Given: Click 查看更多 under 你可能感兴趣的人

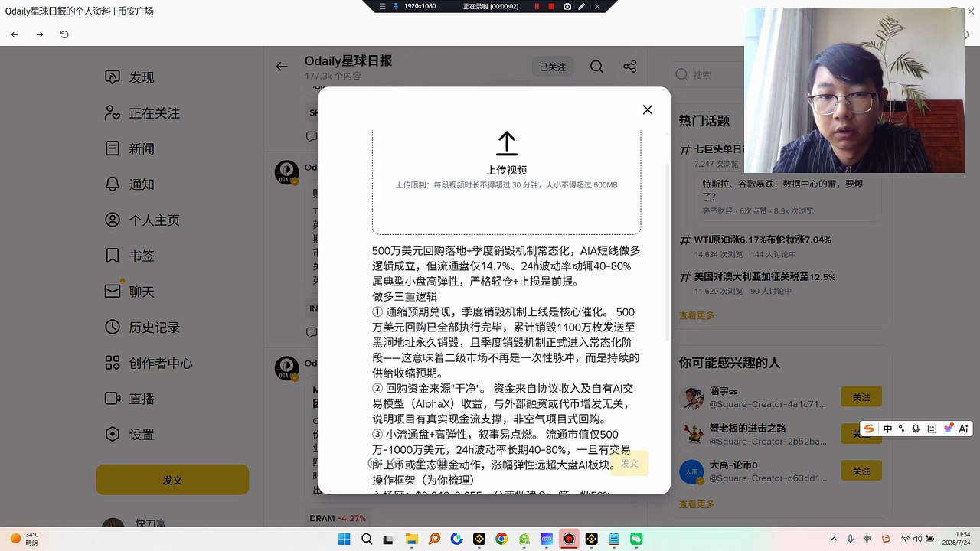Looking at the screenshot, I should click(x=697, y=504).
